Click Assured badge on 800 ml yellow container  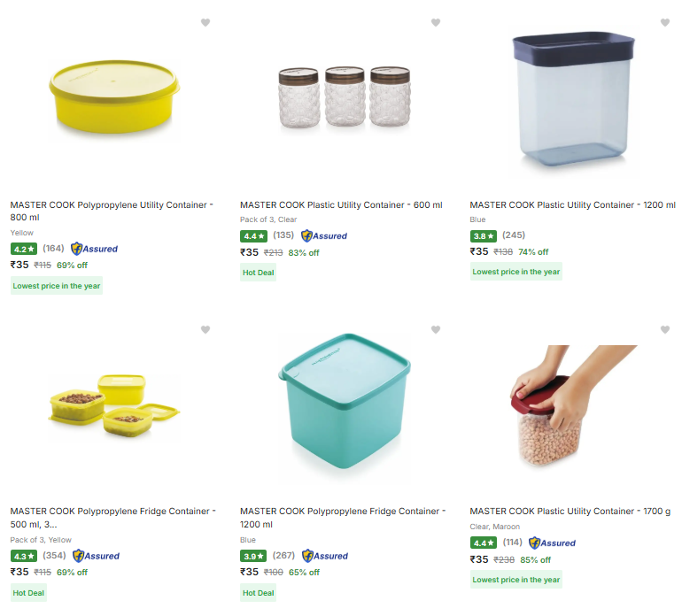pyautogui.click(x=95, y=249)
